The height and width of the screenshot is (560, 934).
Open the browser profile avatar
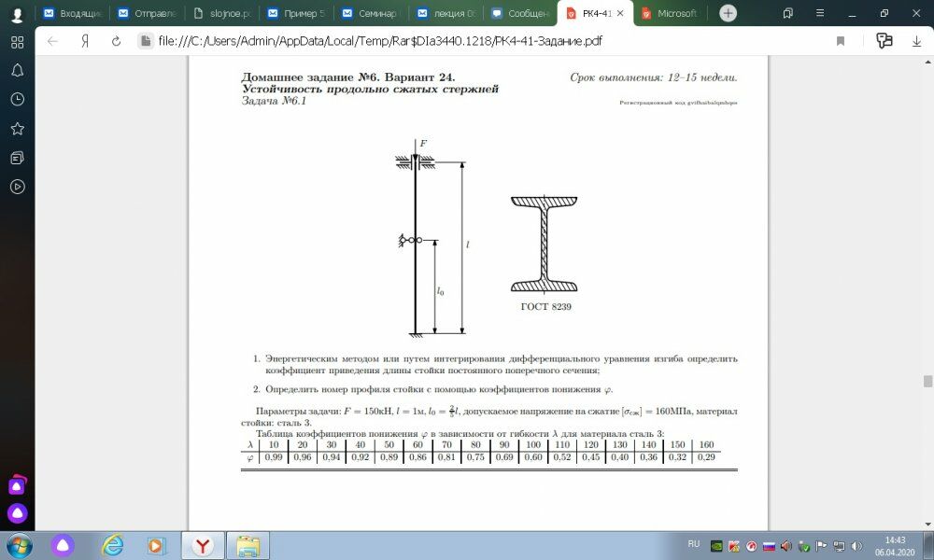17,14
